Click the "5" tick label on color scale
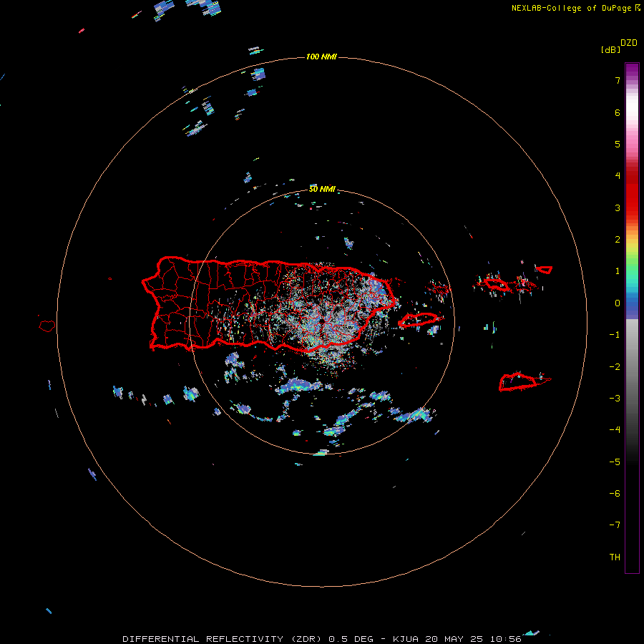Image resolution: width=644 pixels, height=644 pixels. [x=618, y=144]
